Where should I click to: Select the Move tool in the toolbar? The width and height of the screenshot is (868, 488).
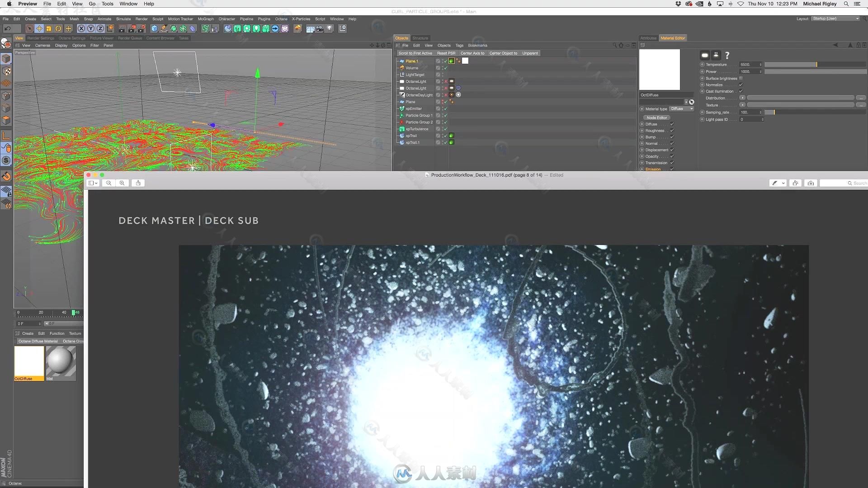pos(39,28)
